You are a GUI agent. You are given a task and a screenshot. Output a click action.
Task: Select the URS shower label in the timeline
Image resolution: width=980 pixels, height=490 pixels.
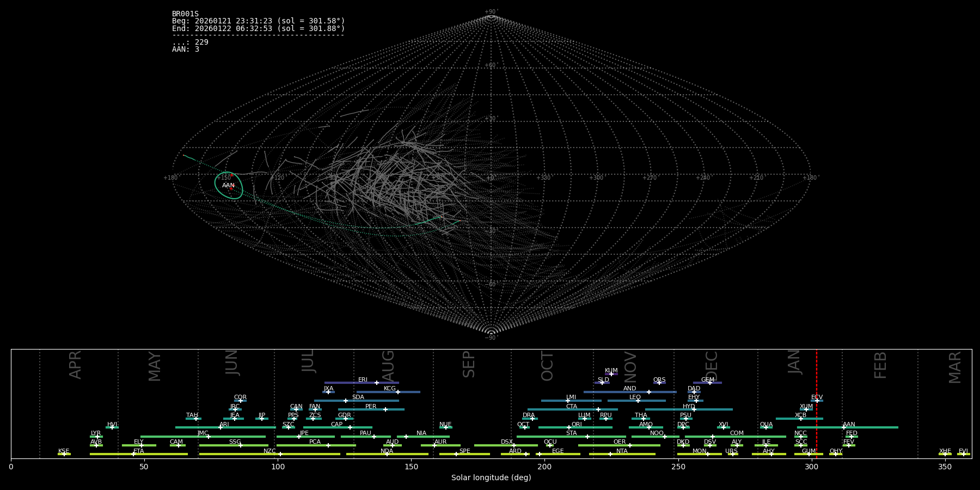[731, 451]
